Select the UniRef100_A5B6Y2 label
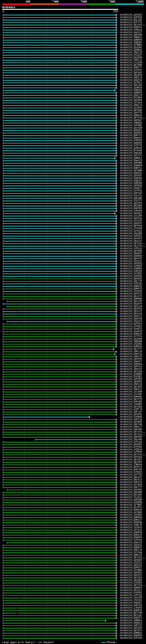Image resolution: width=146 pixels, height=644 pixels. point(131,37)
